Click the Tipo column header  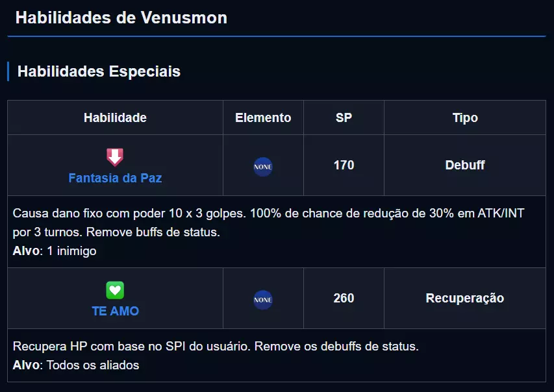pos(465,117)
